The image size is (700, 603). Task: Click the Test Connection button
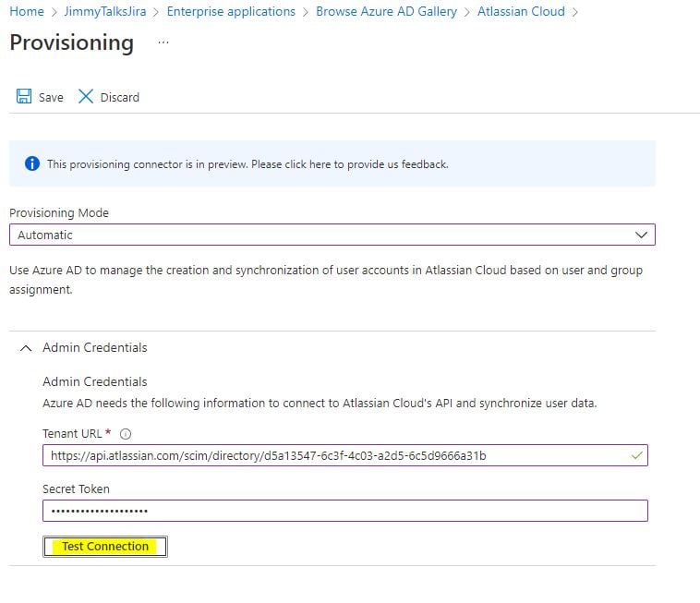[x=105, y=547]
